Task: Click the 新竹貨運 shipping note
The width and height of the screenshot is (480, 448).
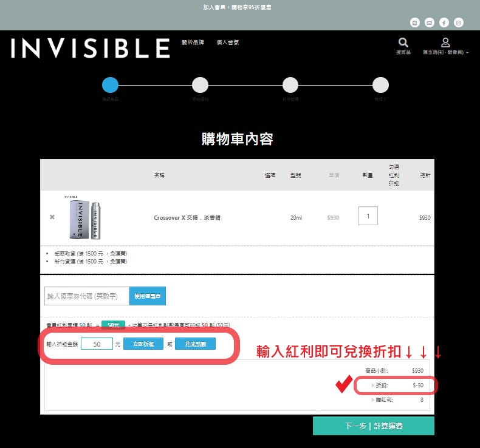Action: pyautogui.click(x=91, y=262)
